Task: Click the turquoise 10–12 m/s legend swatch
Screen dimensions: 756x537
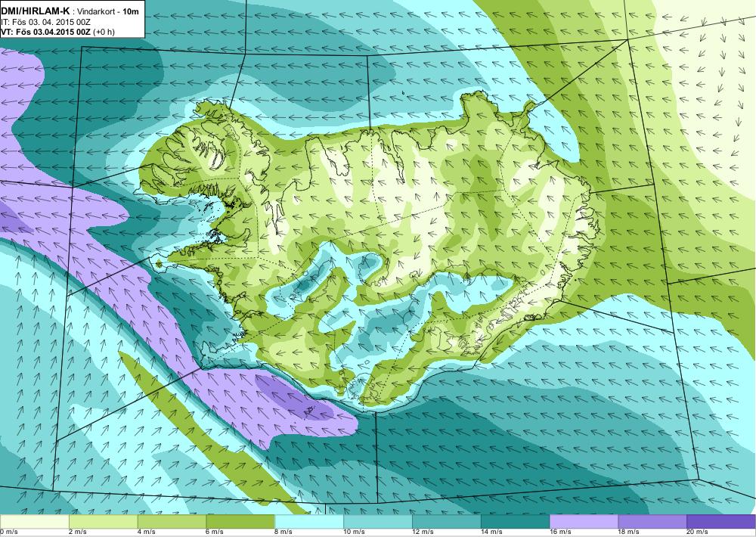Action: [x=378, y=522]
